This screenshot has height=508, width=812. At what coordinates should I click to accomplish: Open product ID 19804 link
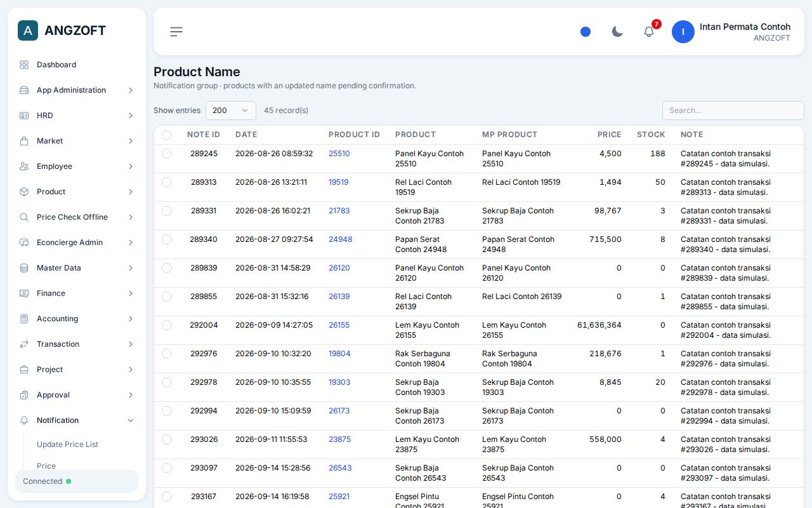pos(339,354)
